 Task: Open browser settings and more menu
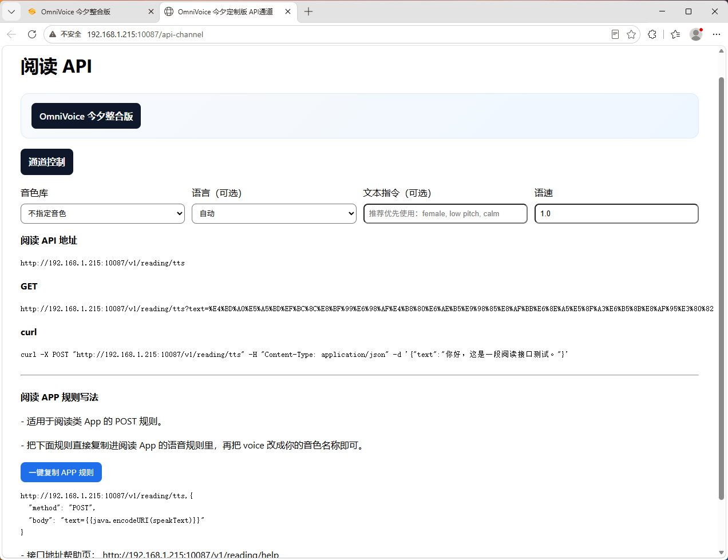716,34
